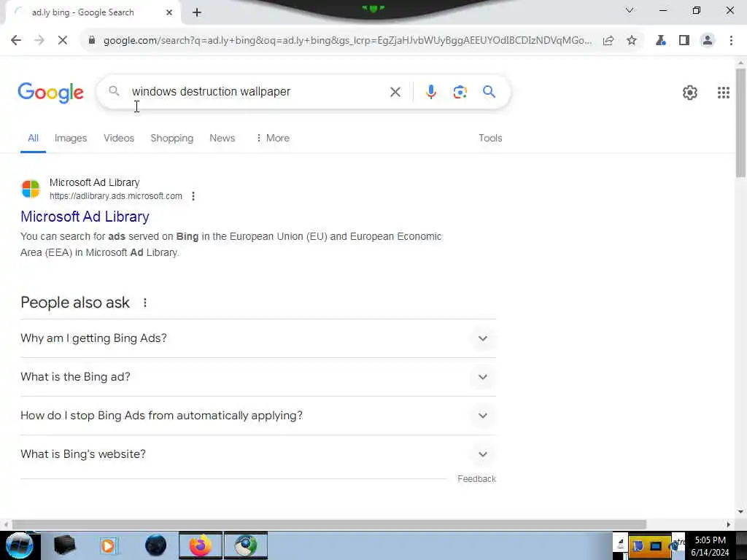Click the Google logo
This screenshot has height=560, width=747.
tap(50, 93)
